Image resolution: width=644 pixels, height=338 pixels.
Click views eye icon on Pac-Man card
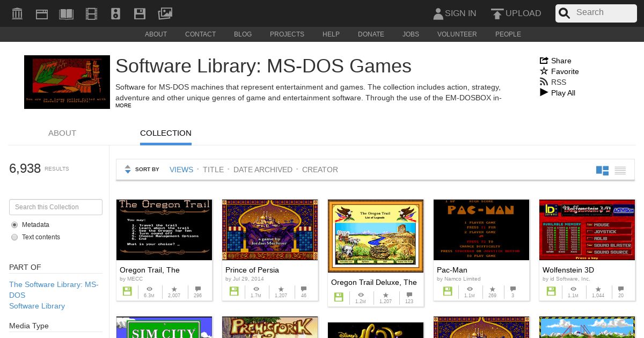coord(470,289)
